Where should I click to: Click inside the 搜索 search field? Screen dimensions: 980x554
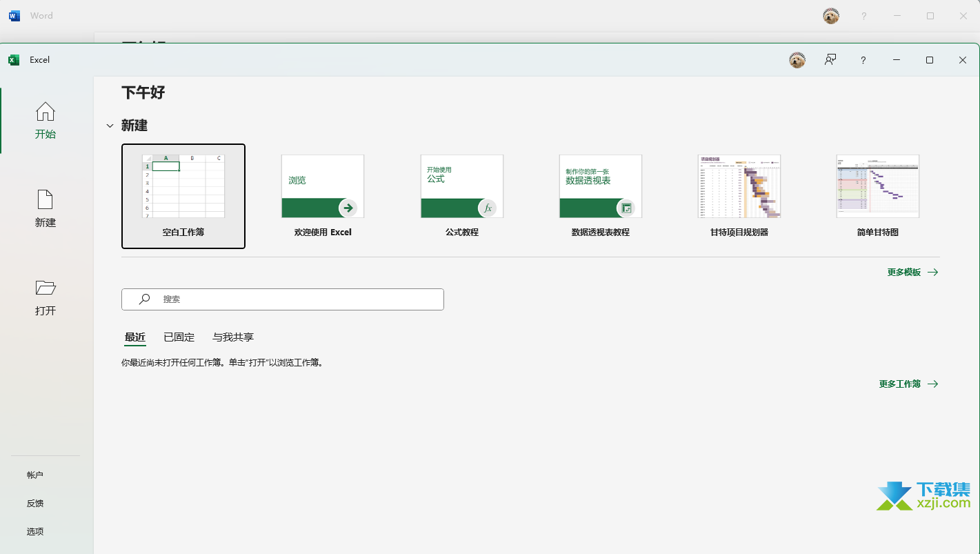pos(283,299)
